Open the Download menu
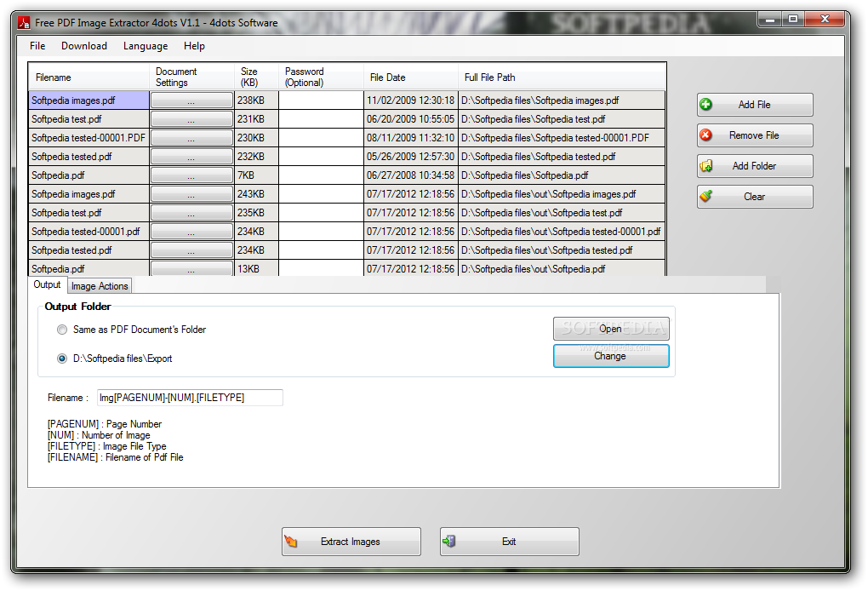868x591 pixels. tap(84, 46)
